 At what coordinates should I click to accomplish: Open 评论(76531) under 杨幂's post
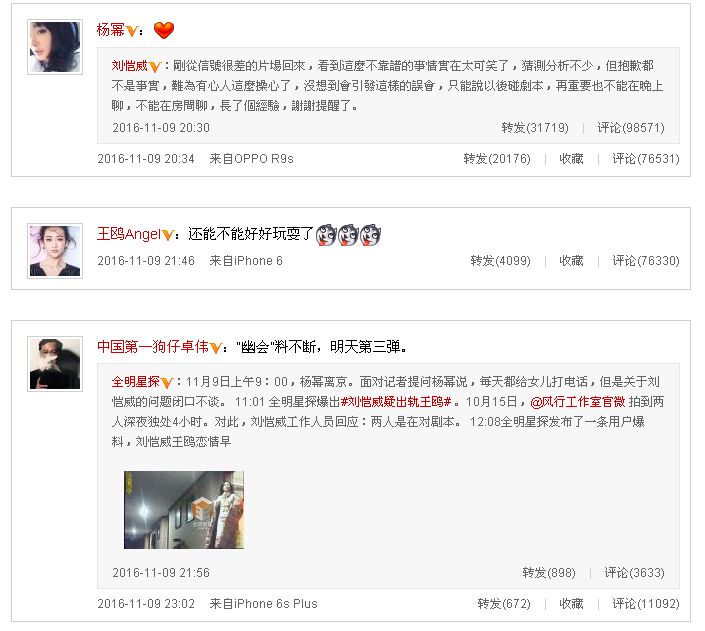646,159
